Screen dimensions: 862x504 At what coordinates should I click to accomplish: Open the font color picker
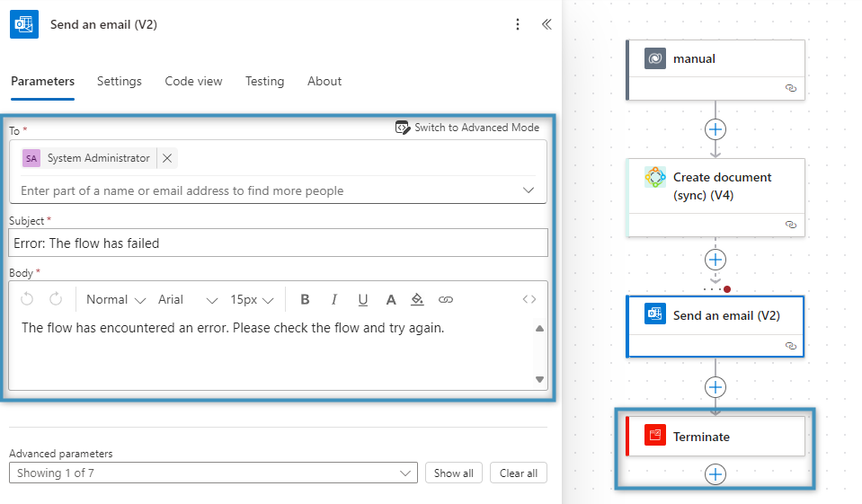391,299
